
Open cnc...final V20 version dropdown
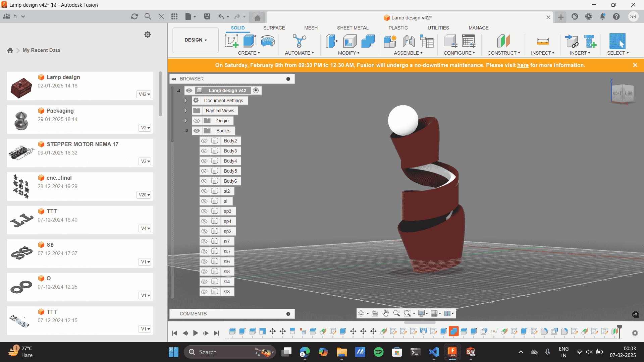tap(144, 195)
